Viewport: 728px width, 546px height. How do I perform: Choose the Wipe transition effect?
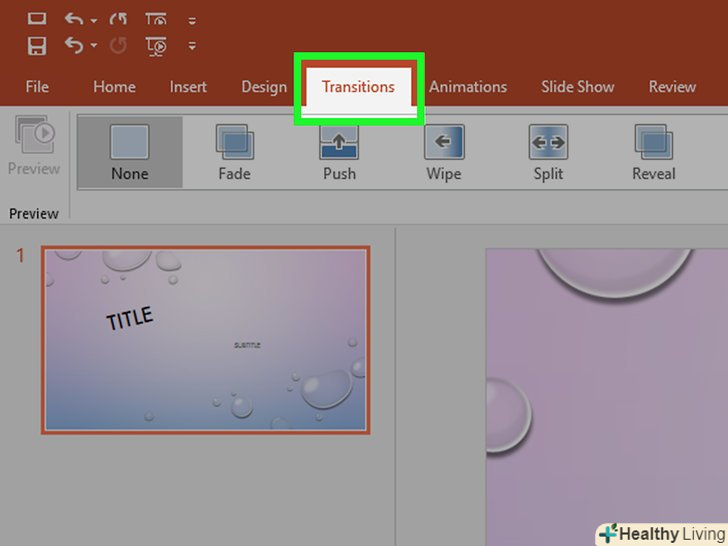click(444, 153)
